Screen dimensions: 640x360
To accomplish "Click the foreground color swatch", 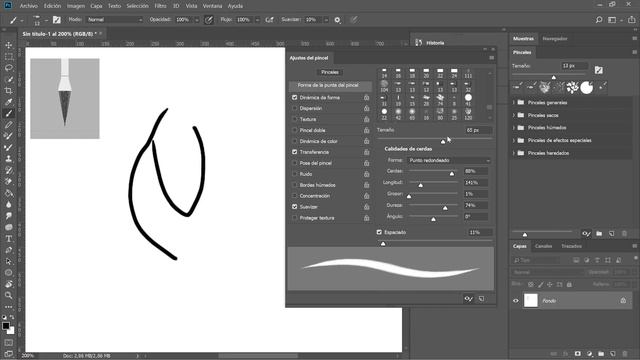I will point(6,326).
